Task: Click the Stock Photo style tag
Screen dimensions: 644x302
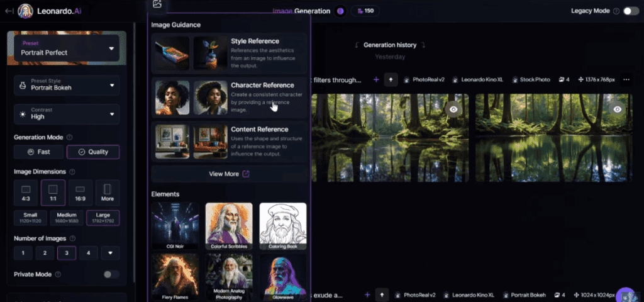Action: 530,80
